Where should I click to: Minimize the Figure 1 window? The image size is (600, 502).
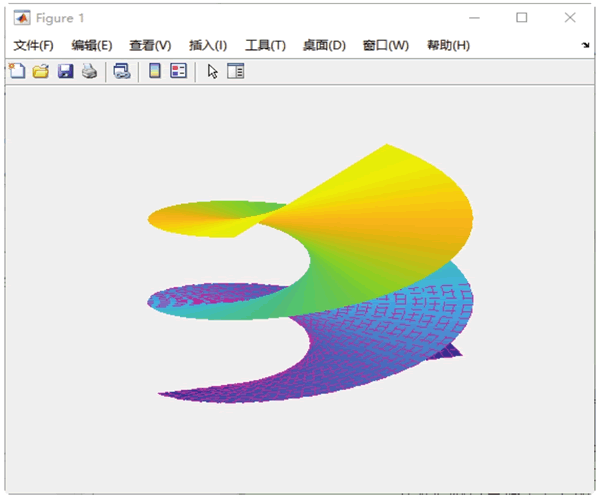point(474,18)
